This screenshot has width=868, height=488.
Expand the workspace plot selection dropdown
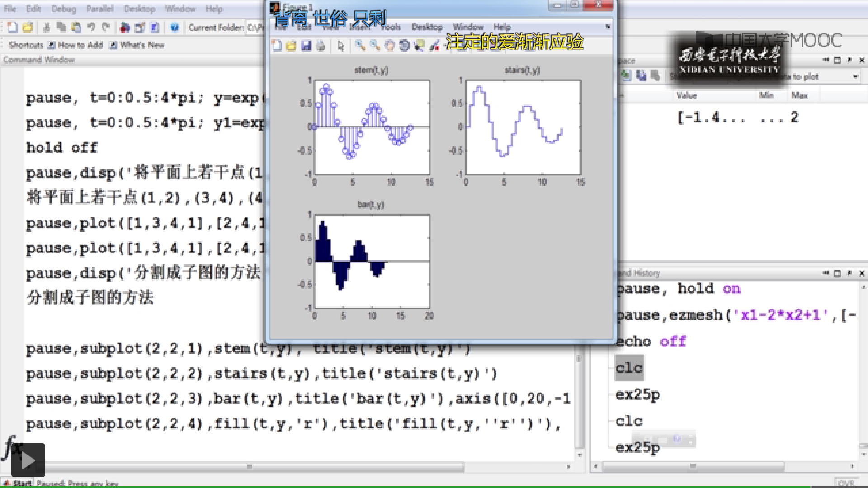855,76
